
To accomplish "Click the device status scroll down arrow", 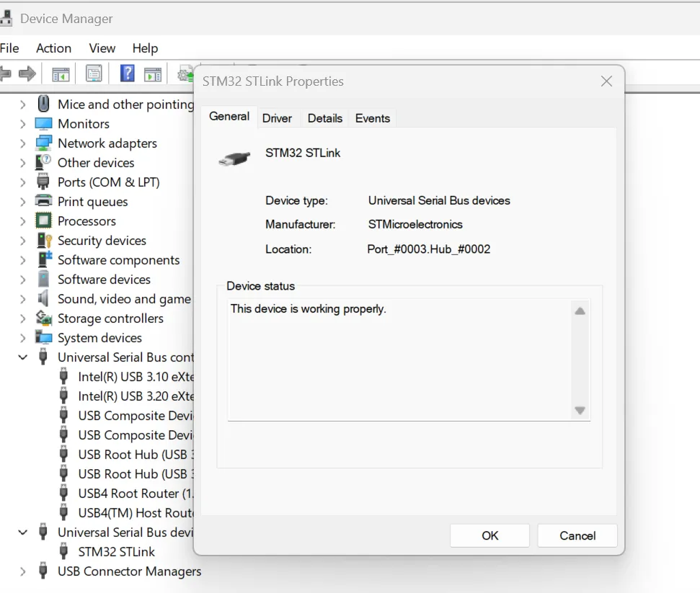I will [x=580, y=410].
